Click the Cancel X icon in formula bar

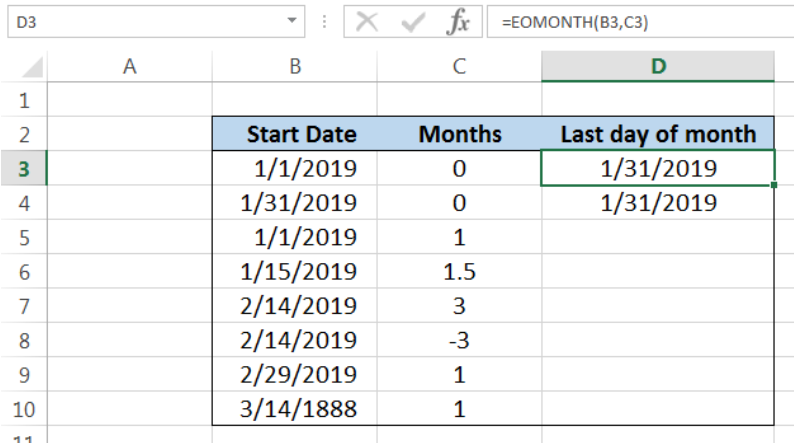pos(367,22)
